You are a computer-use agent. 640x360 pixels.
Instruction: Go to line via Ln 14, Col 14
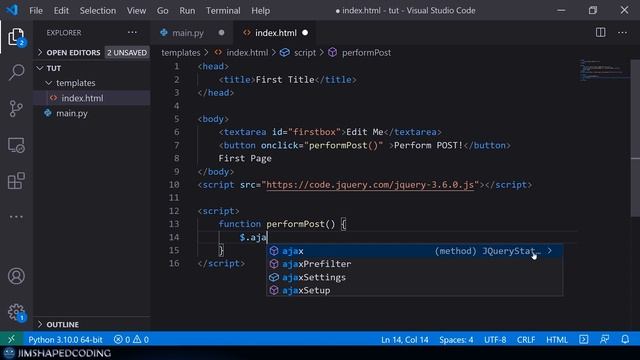(x=404, y=339)
